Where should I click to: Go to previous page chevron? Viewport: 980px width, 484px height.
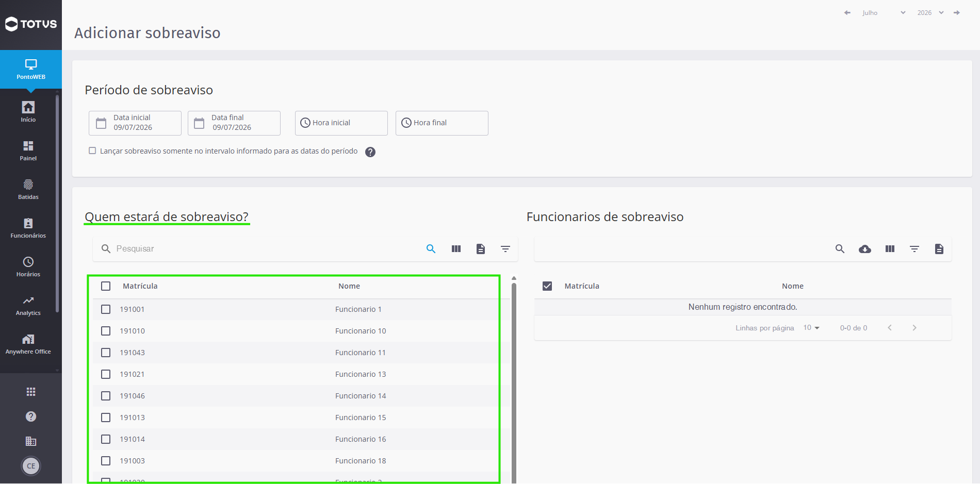click(890, 328)
